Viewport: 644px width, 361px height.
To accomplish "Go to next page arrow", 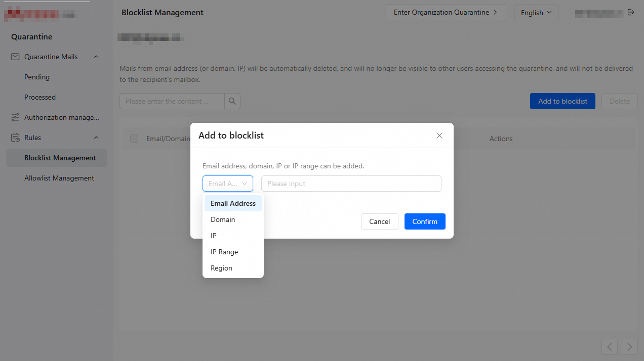I will pyautogui.click(x=630, y=347).
